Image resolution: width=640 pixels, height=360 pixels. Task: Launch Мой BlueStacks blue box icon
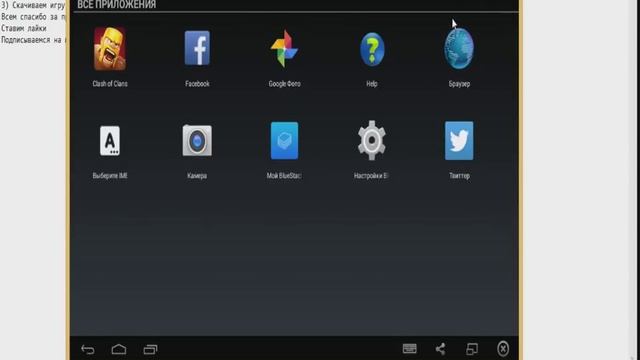pos(284,141)
